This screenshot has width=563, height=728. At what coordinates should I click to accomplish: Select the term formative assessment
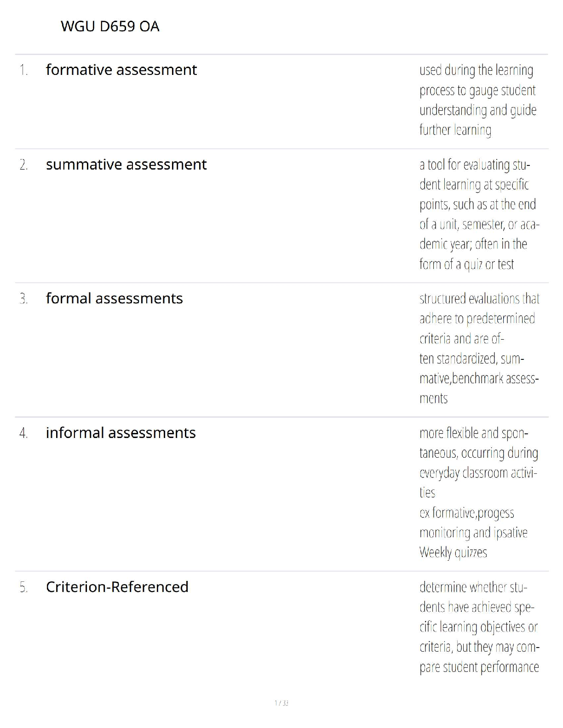click(x=121, y=70)
